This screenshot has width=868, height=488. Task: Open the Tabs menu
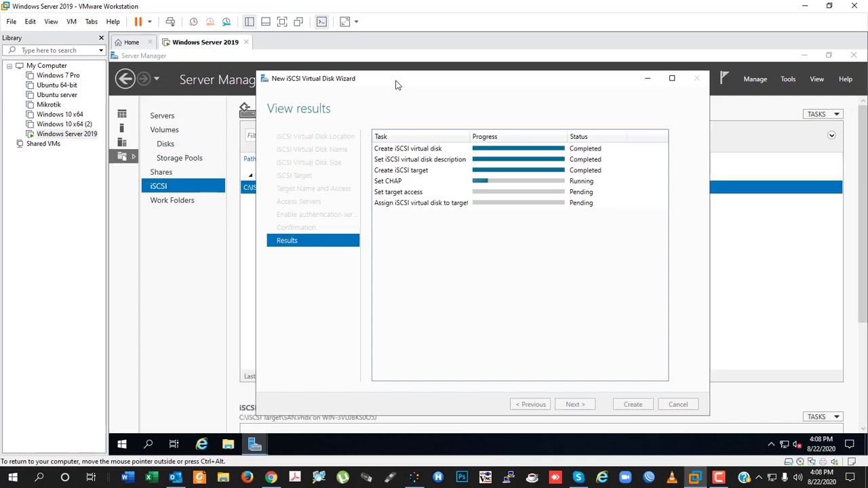(x=92, y=22)
